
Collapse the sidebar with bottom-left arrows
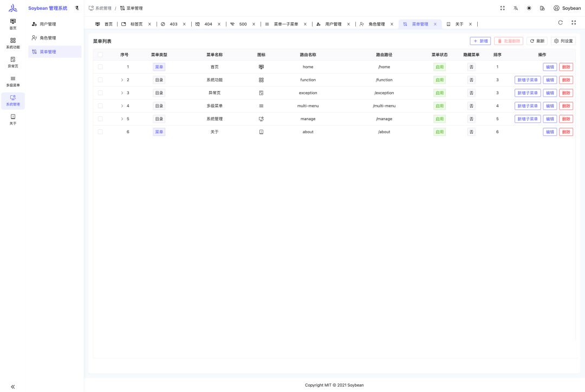click(x=13, y=387)
